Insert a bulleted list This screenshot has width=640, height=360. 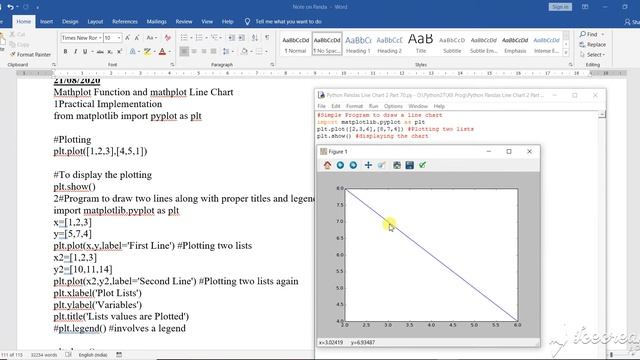pos(184,38)
